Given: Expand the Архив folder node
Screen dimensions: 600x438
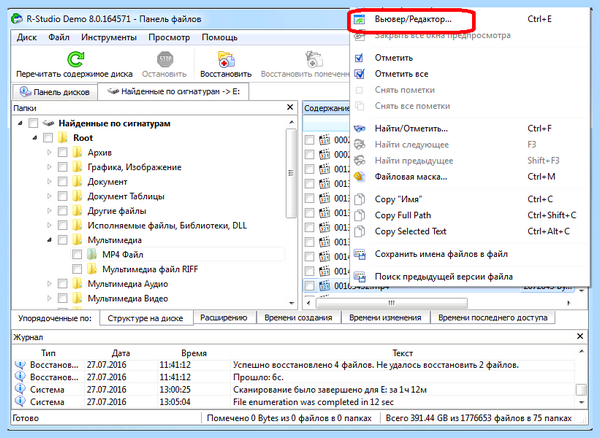Looking at the screenshot, I should [49, 152].
